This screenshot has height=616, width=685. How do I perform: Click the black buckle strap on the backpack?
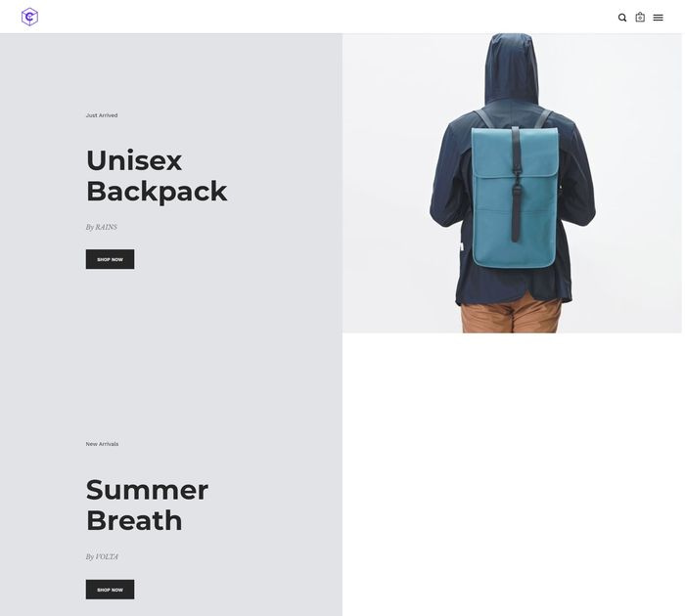tap(516, 184)
